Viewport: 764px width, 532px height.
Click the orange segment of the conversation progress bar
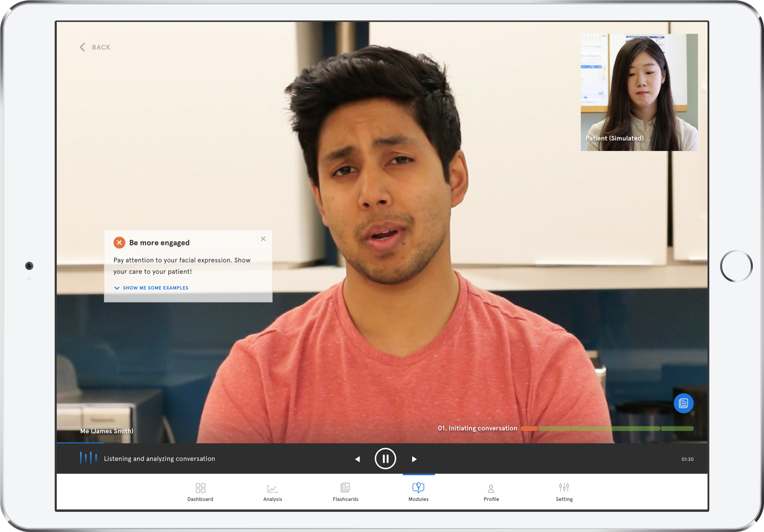tap(529, 428)
